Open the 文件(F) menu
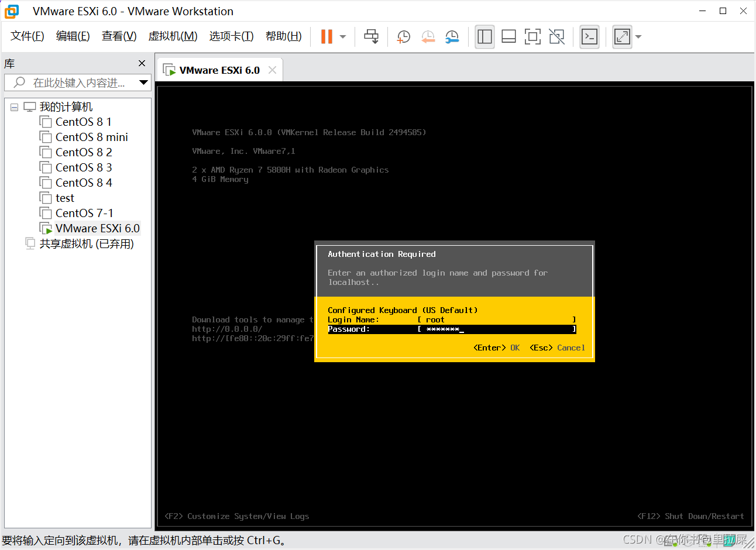The image size is (756, 550). click(x=28, y=36)
